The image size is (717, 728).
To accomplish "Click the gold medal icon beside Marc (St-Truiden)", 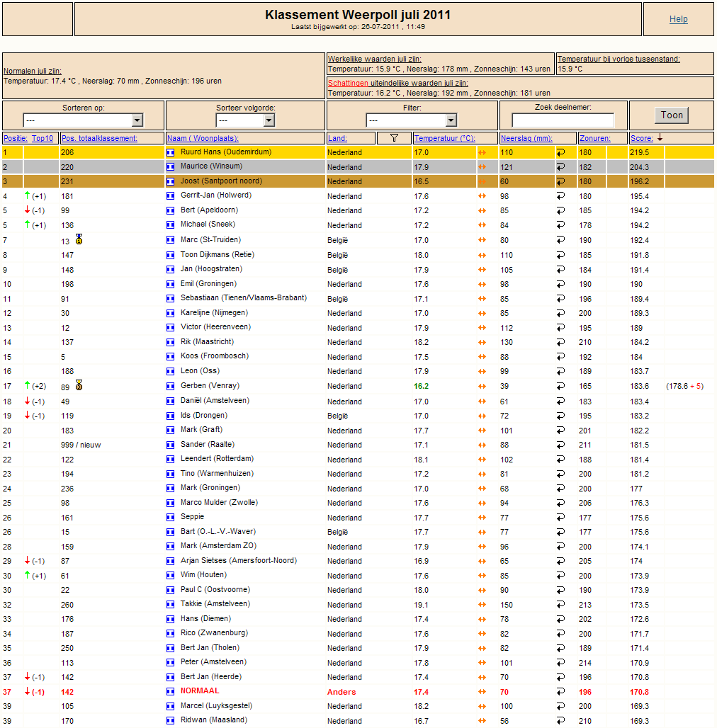I will pyautogui.click(x=79, y=239).
